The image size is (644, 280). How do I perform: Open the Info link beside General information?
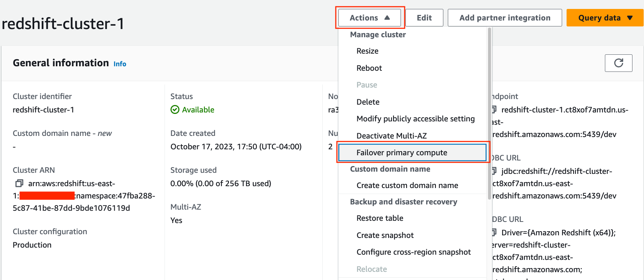point(120,64)
